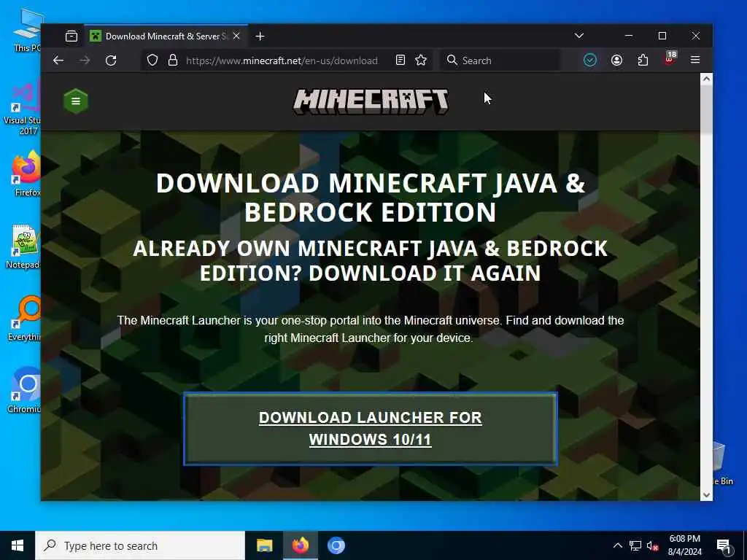Expand the list all tabs chevron
Image resolution: width=747 pixels, height=560 pixels.
coord(579,36)
